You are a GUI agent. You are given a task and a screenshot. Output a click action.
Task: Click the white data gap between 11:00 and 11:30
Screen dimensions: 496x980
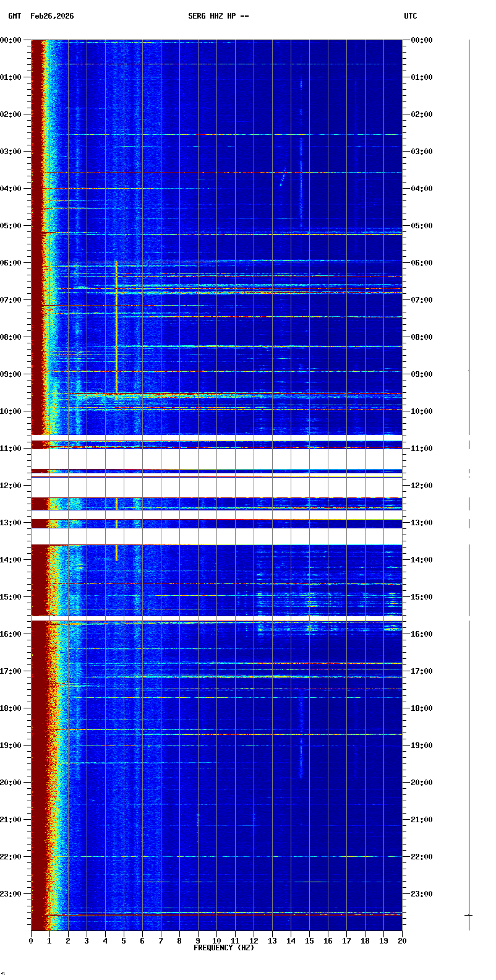[x=216, y=458]
